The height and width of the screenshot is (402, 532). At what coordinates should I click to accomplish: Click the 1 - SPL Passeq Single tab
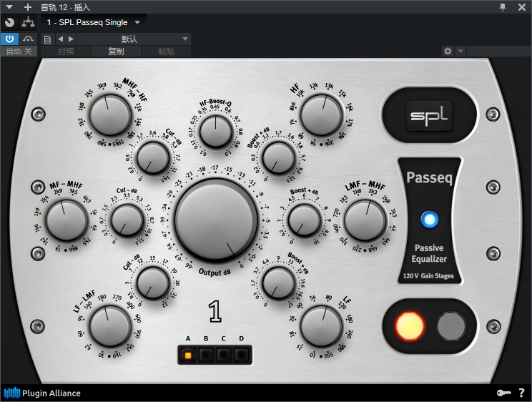[x=87, y=22]
